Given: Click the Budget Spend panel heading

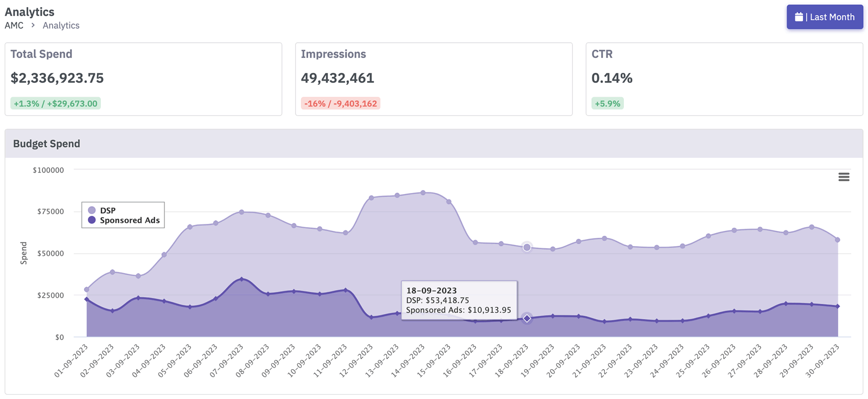Looking at the screenshot, I should point(47,144).
